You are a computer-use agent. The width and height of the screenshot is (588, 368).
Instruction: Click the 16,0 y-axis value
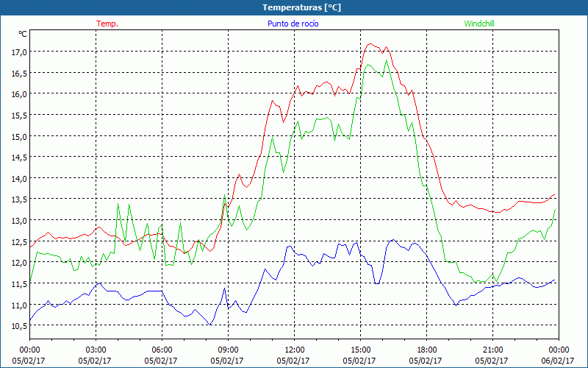point(19,94)
